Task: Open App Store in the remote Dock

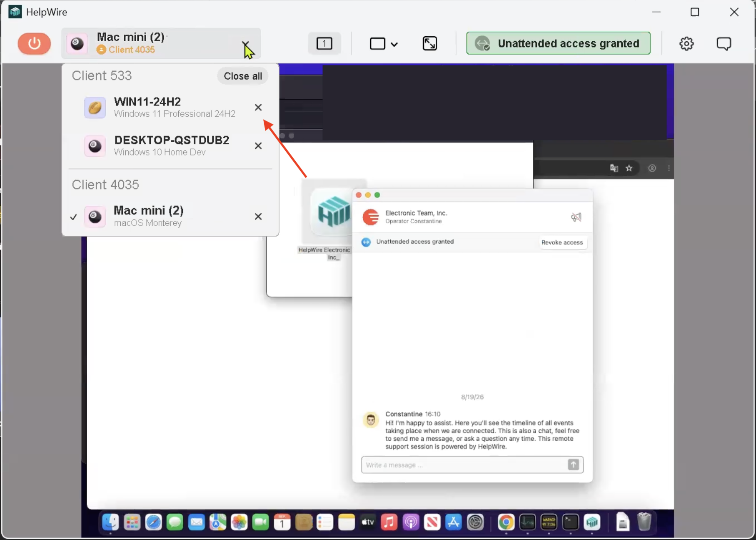Action: (x=454, y=522)
